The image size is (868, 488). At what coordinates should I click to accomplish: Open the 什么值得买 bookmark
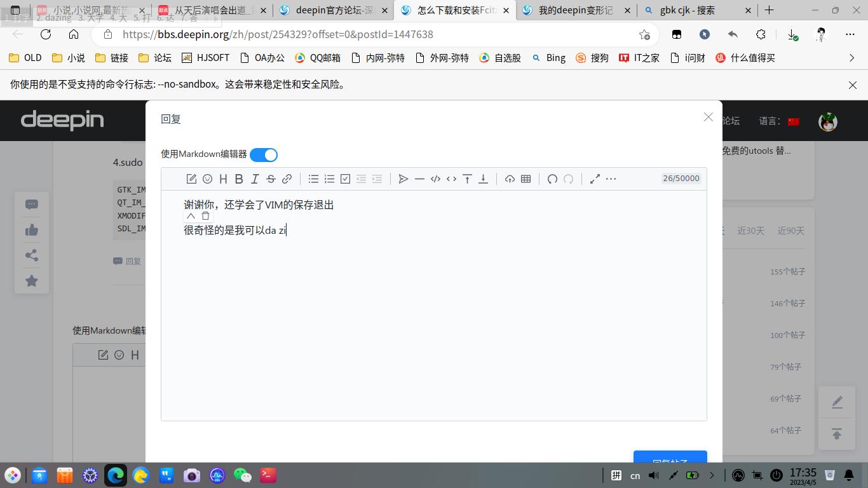(745, 58)
